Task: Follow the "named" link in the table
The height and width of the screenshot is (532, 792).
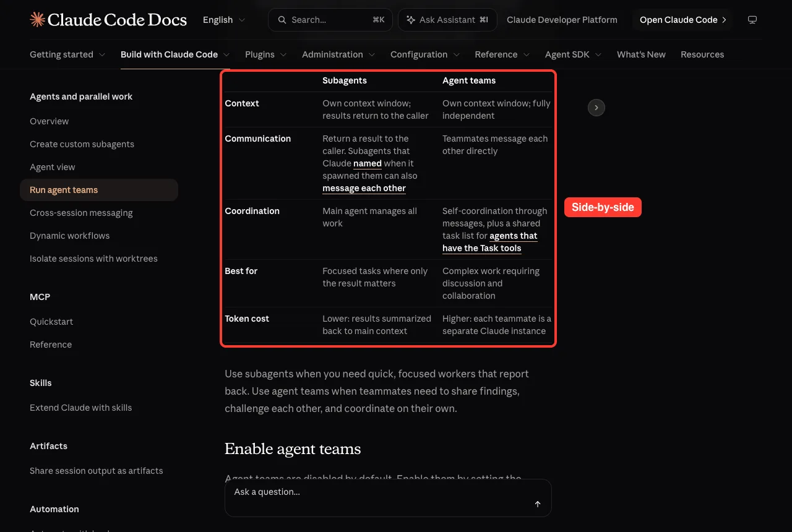Action: 368,163
